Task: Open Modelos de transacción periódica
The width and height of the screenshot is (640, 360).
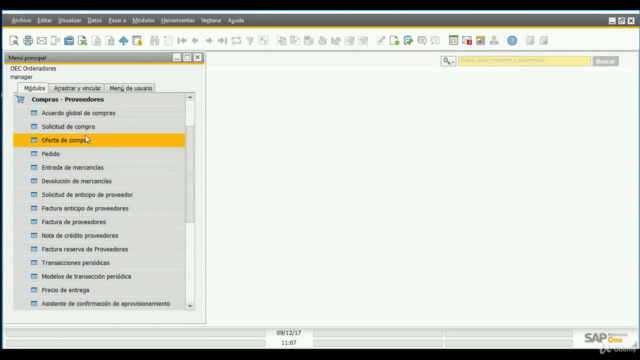Action: (99, 276)
